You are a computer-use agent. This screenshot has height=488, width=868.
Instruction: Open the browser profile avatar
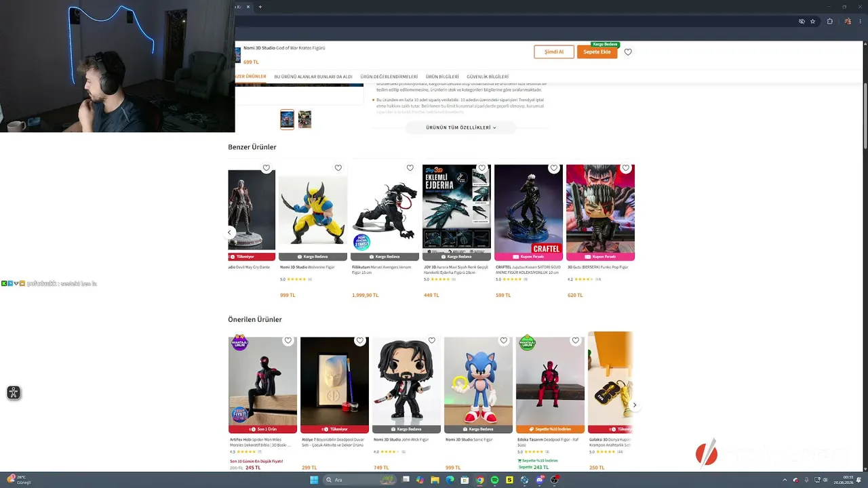point(848,21)
